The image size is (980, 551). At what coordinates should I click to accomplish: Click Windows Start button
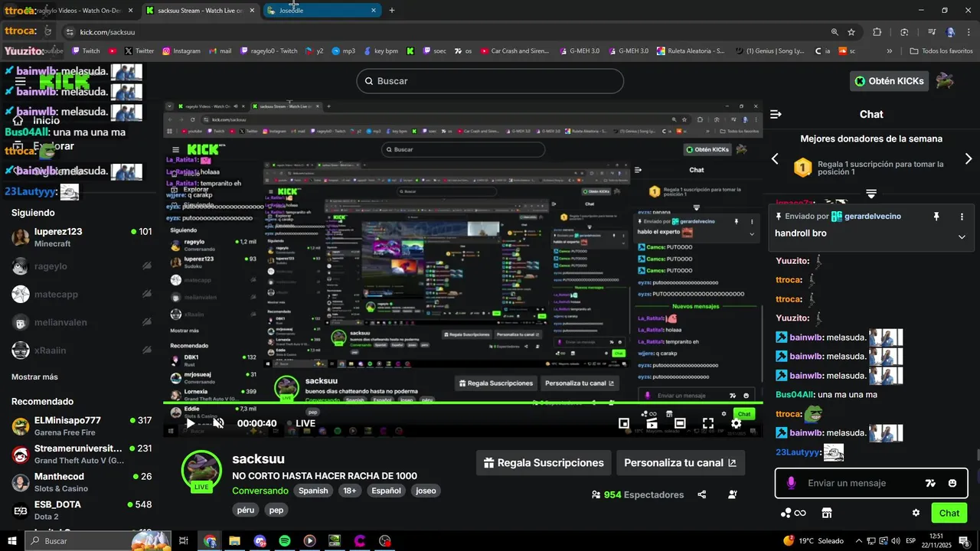(11, 541)
